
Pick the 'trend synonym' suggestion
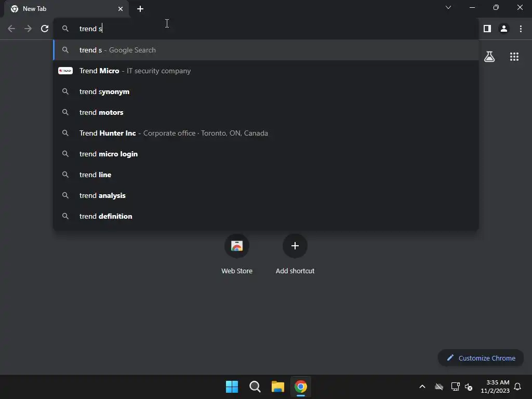click(266, 91)
